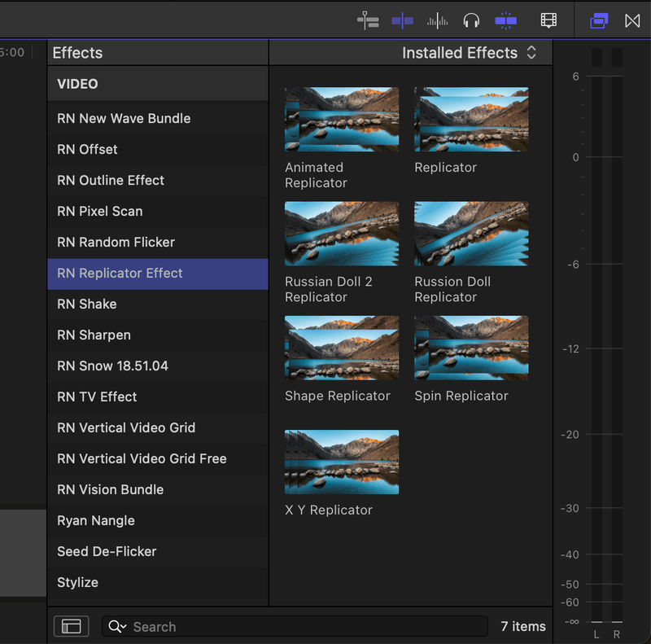Click the Effects browser icon
651x644 pixels.
(x=599, y=20)
